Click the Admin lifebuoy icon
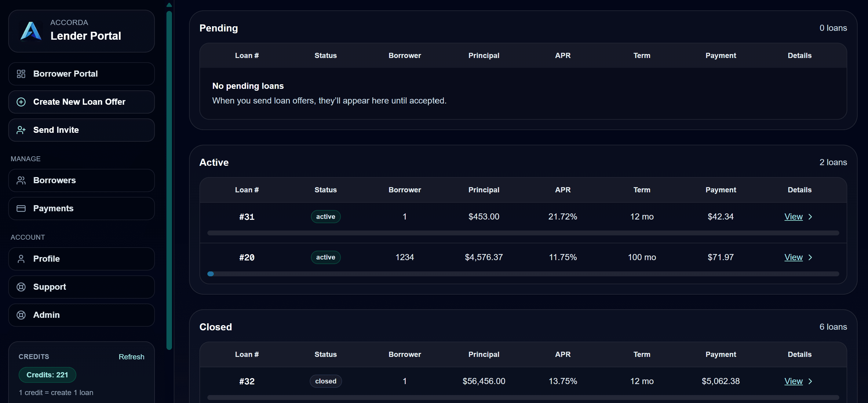The image size is (868, 403). (x=21, y=315)
